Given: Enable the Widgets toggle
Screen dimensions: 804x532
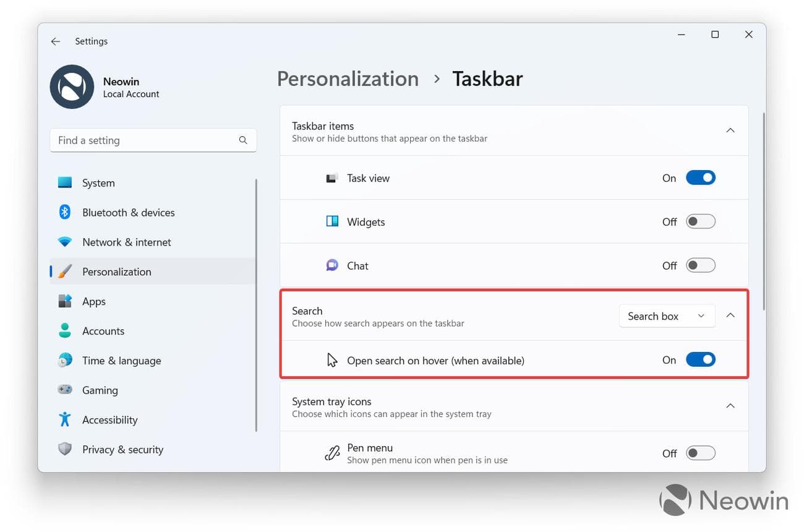Looking at the screenshot, I should [700, 222].
